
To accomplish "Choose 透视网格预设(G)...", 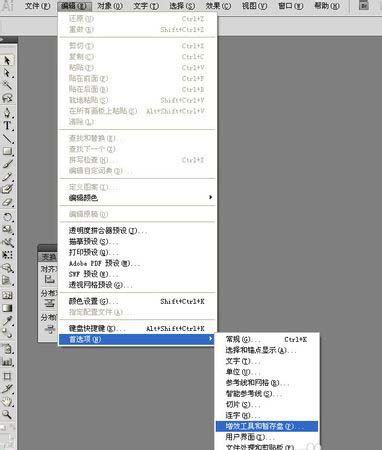I will point(137,285).
